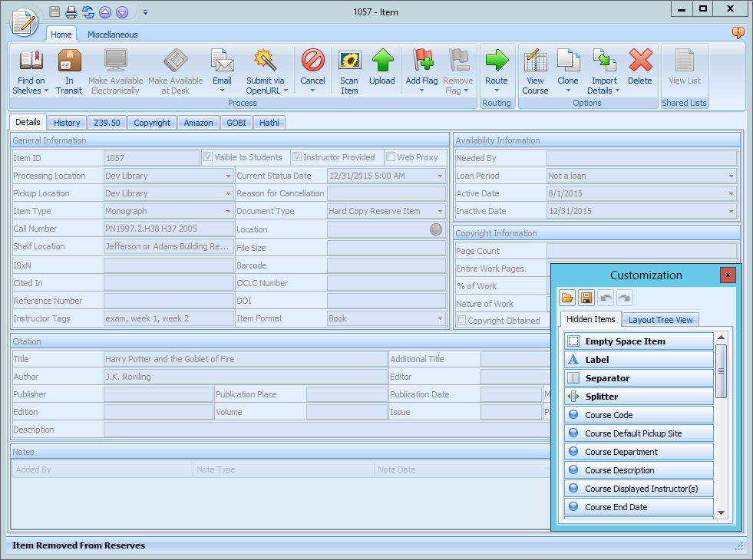
Task: Click the Scan Item icon
Action: click(349, 61)
